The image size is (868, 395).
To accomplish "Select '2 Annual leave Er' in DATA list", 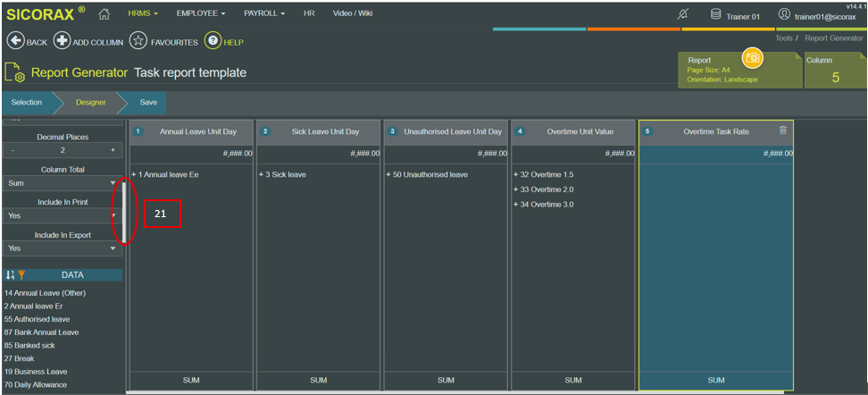I will click(x=33, y=306).
